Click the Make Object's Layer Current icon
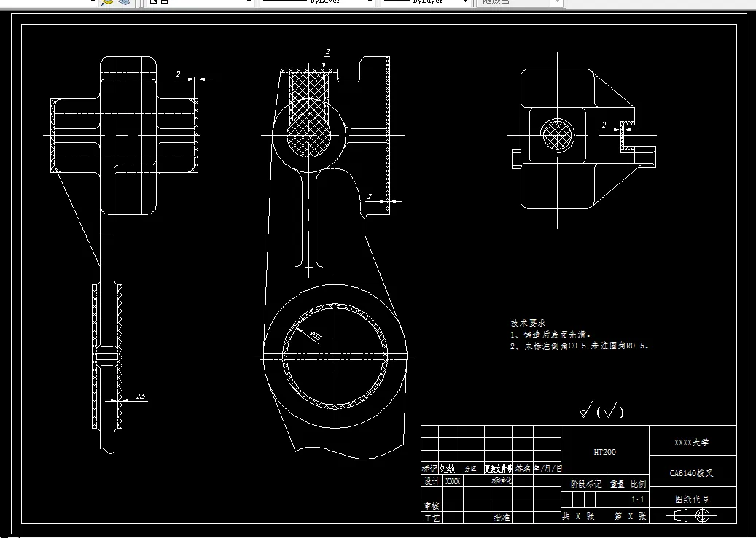Screen dimensions: 756x538 (106, 2)
